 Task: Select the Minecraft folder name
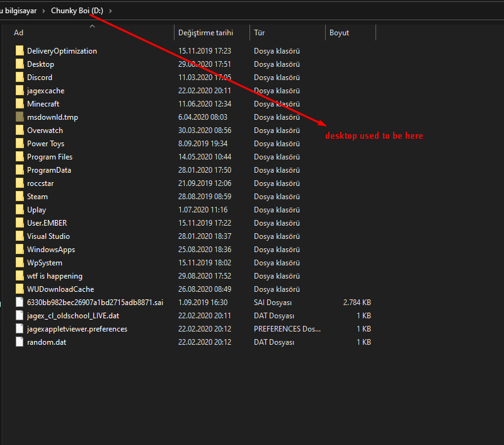(x=43, y=104)
